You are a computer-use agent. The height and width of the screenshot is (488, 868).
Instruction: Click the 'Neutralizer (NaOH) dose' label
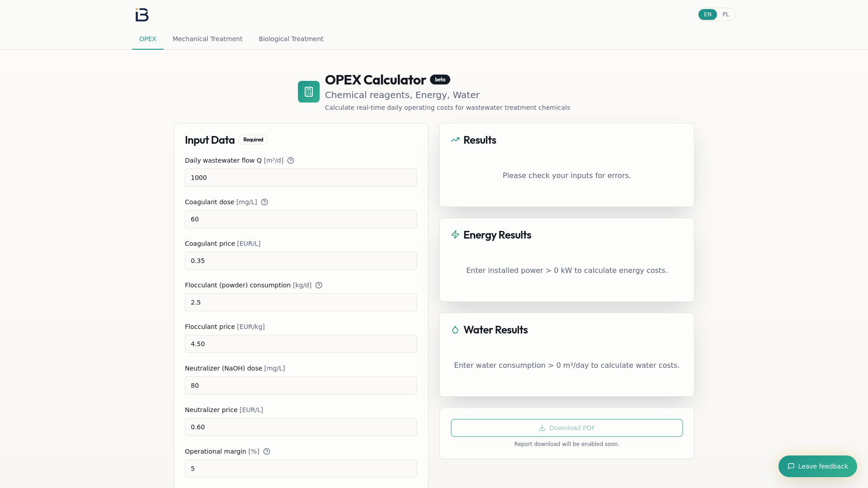pos(223,368)
